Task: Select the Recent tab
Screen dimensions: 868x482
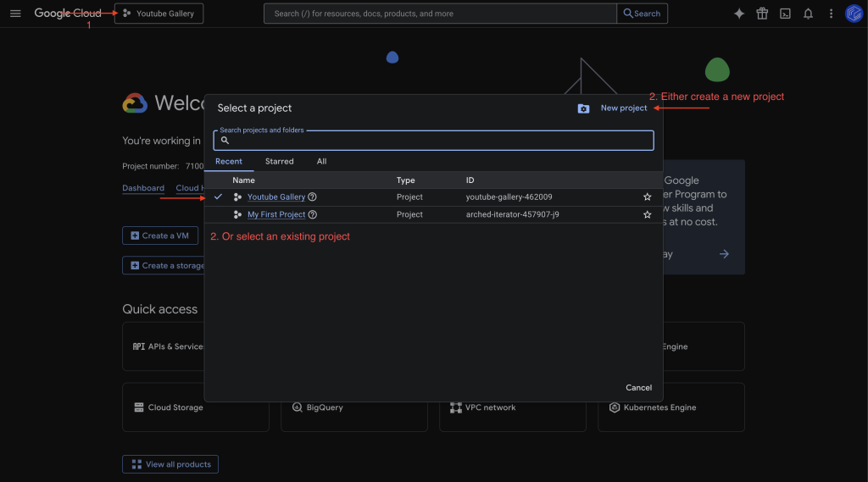Action: 229,161
